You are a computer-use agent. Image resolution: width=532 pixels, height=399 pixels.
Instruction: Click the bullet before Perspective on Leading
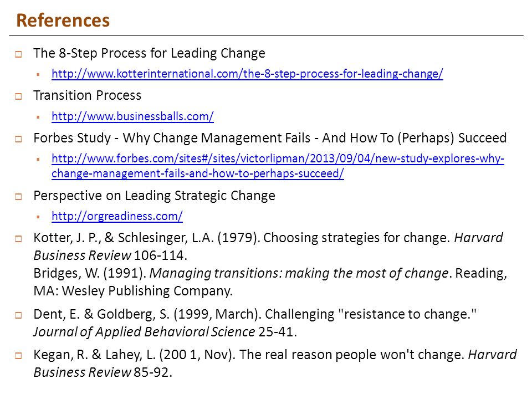(x=18, y=196)
